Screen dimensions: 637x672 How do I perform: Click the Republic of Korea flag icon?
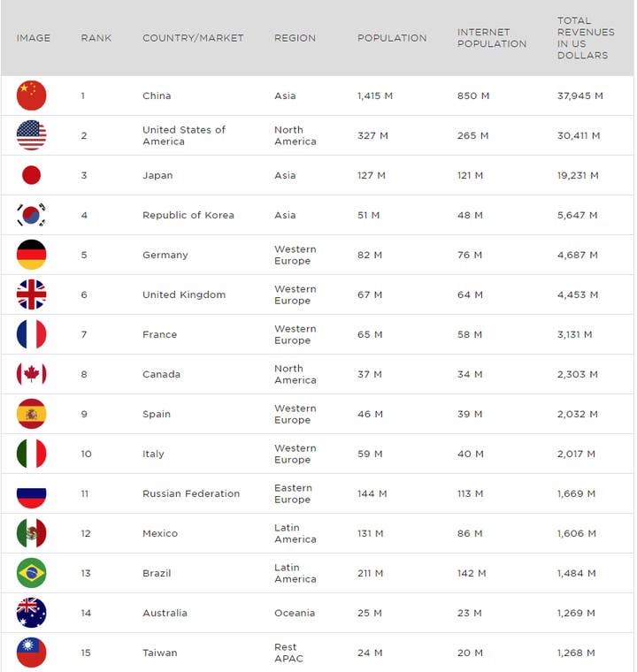(x=31, y=215)
